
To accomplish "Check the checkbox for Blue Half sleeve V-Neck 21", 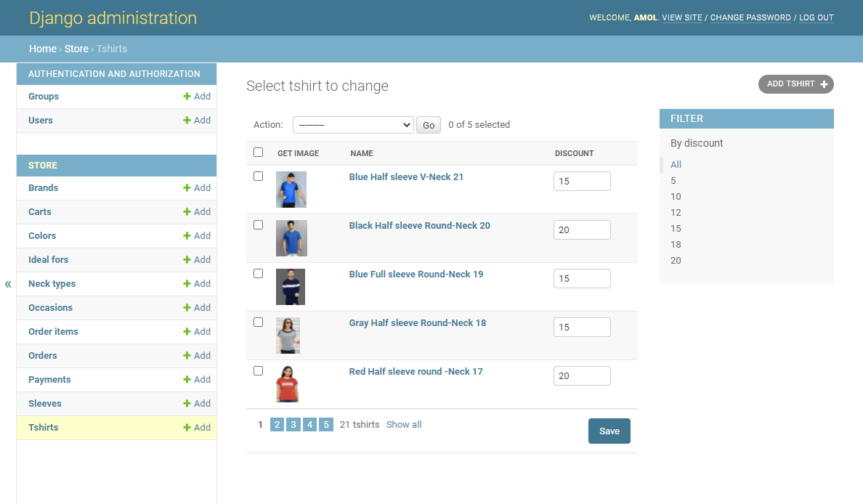I will [258, 176].
